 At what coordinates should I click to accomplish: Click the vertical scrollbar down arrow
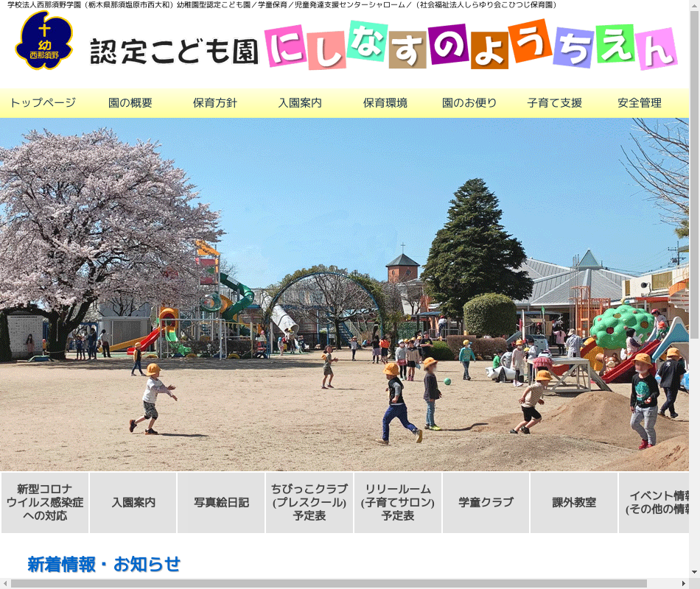tap(694, 571)
